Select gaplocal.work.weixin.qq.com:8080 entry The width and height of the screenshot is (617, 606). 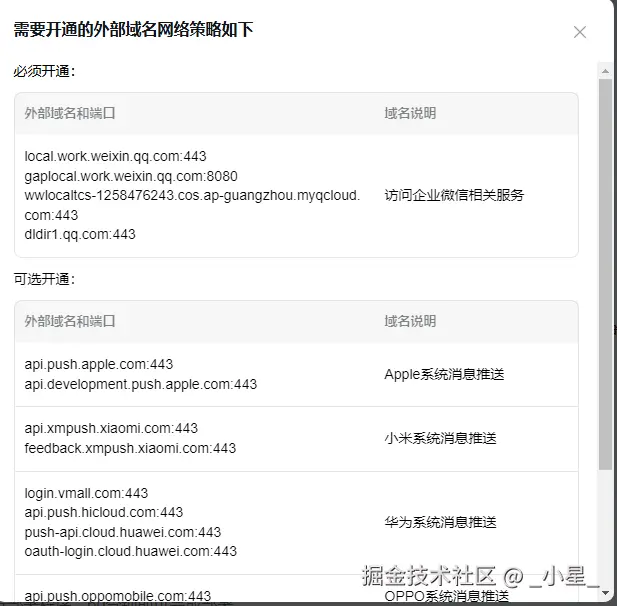(x=131, y=176)
